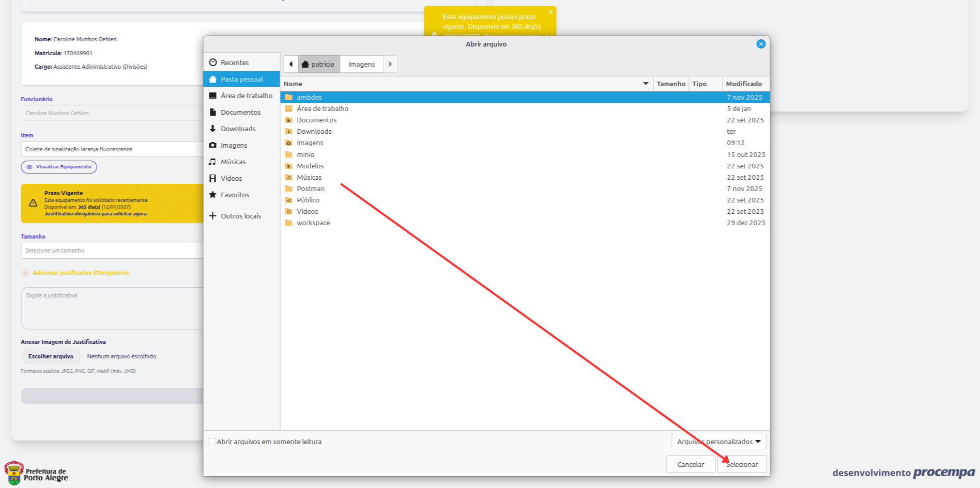Click the Downloads arrow icon in sidebar
The image size is (980, 488).
click(x=212, y=129)
